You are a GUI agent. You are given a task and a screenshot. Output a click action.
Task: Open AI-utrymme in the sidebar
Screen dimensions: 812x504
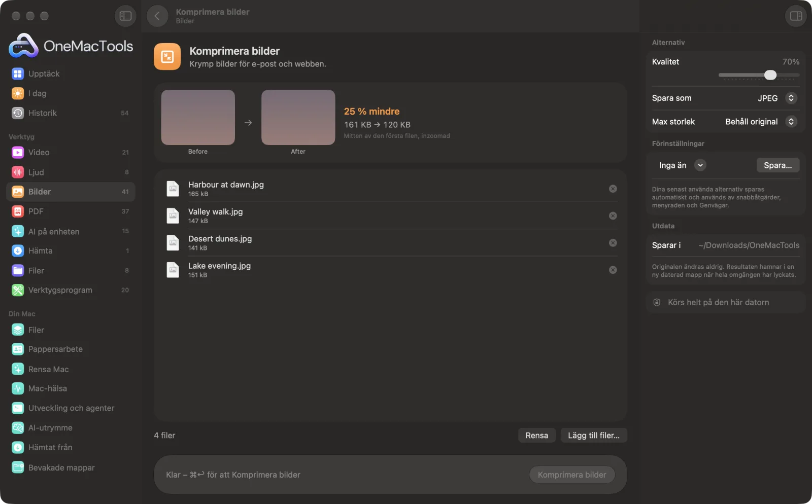(71, 428)
